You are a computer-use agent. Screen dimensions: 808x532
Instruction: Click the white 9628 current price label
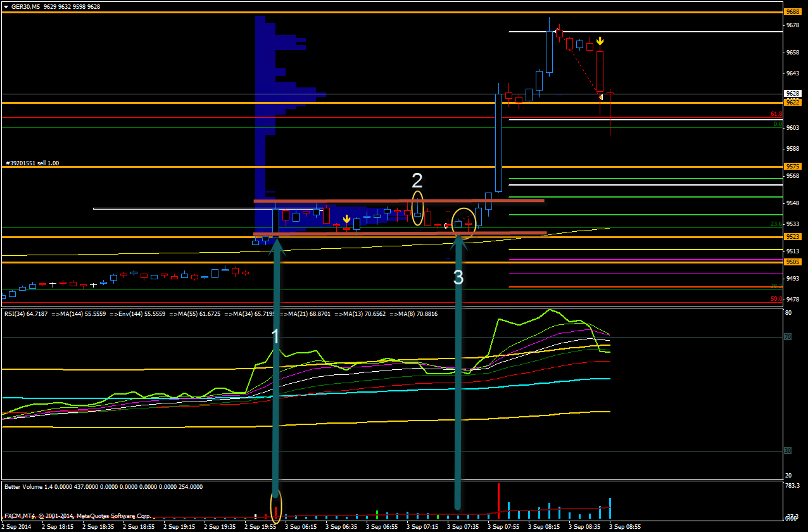point(792,94)
